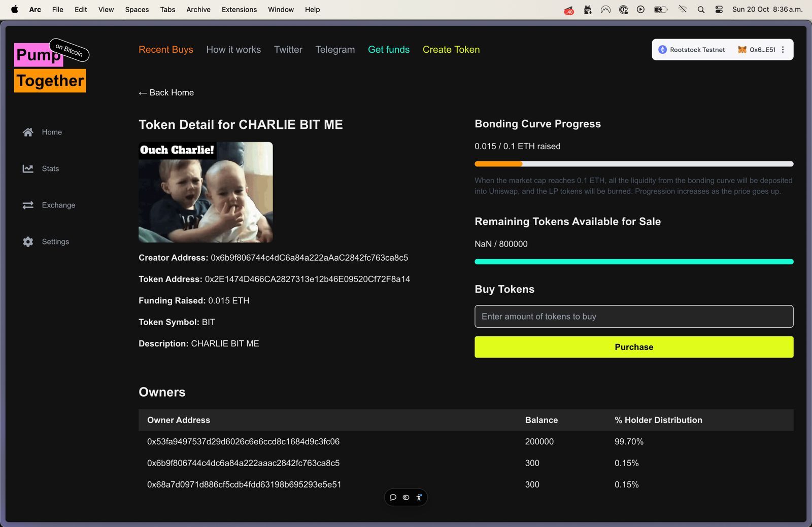Click the 200000 balance cell

[x=539, y=442]
